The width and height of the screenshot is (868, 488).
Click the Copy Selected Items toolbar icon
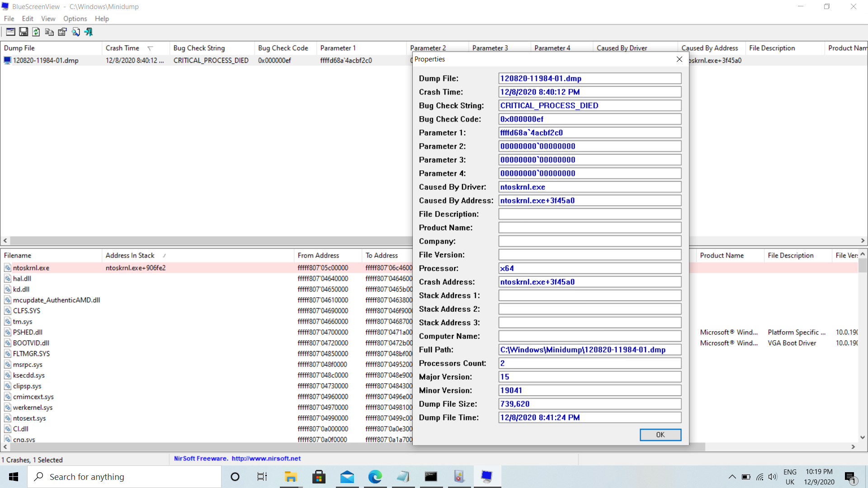coord(49,32)
